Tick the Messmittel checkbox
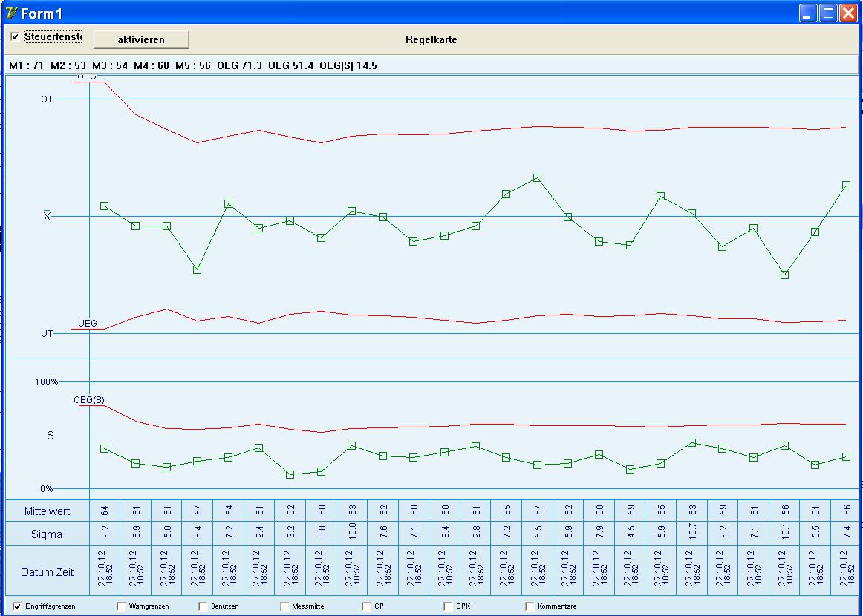 (284, 606)
